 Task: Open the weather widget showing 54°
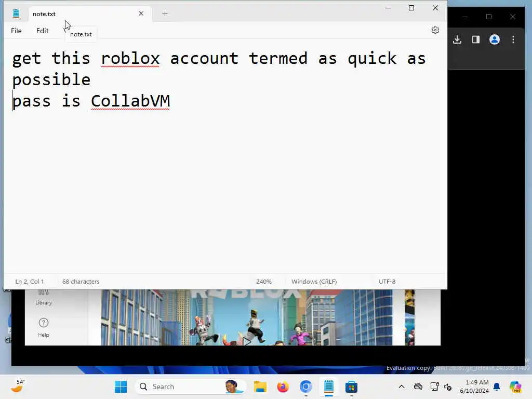pos(18,386)
